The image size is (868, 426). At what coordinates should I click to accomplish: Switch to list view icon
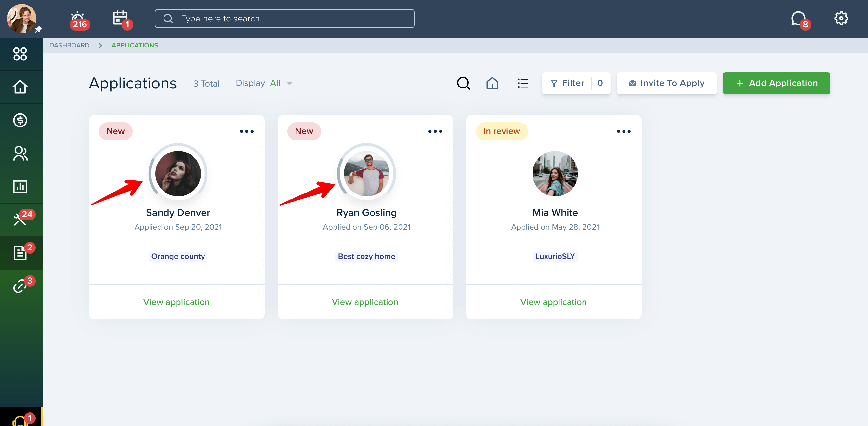coord(523,83)
